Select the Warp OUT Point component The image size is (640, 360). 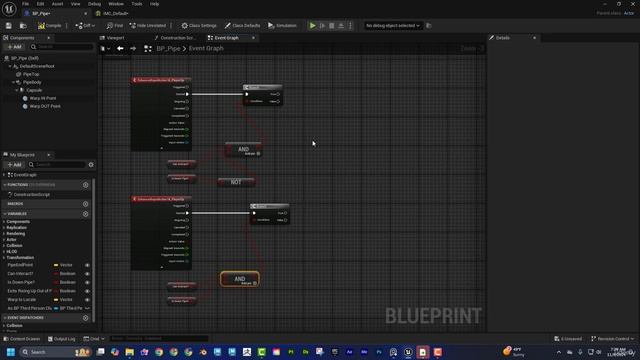(45, 106)
